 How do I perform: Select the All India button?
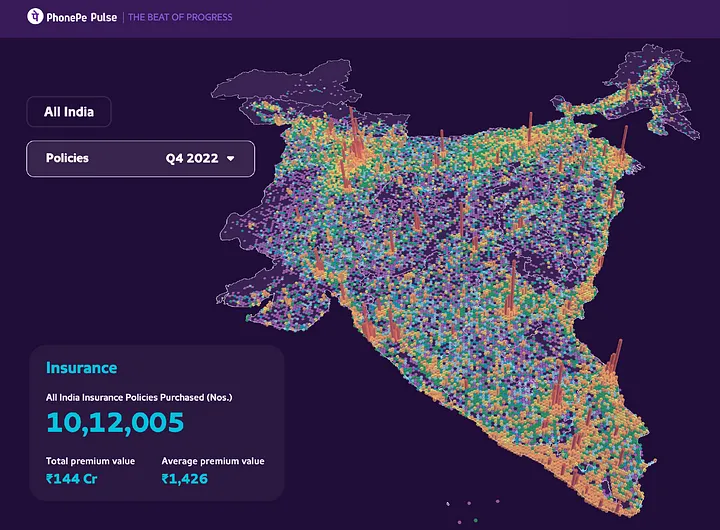(x=69, y=112)
